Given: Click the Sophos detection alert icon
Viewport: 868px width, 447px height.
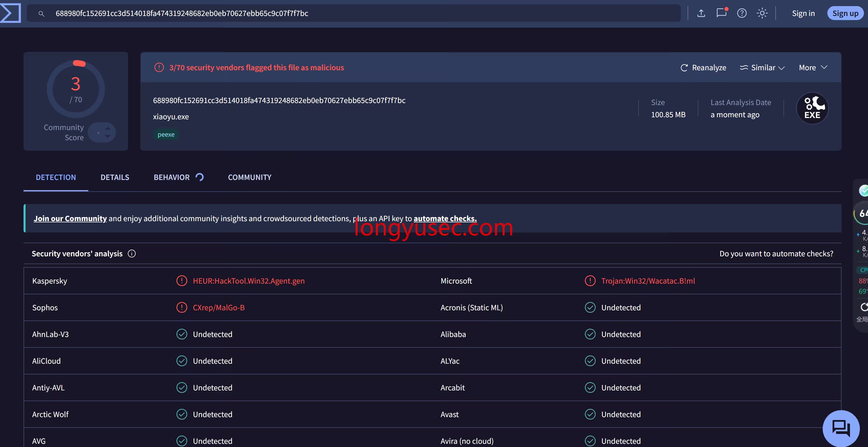Looking at the screenshot, I should click(182, 307).
